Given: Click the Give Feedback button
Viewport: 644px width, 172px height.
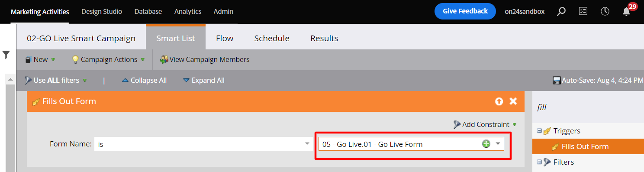Looking at the screenshot, I should point(465,11).
